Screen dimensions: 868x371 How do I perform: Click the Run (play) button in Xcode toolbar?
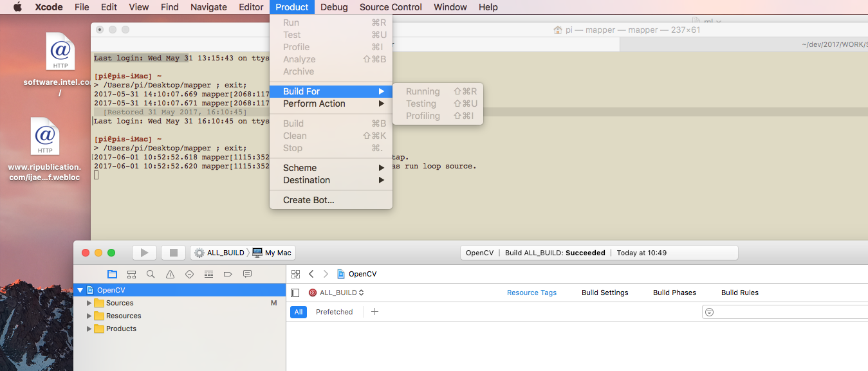145,253
